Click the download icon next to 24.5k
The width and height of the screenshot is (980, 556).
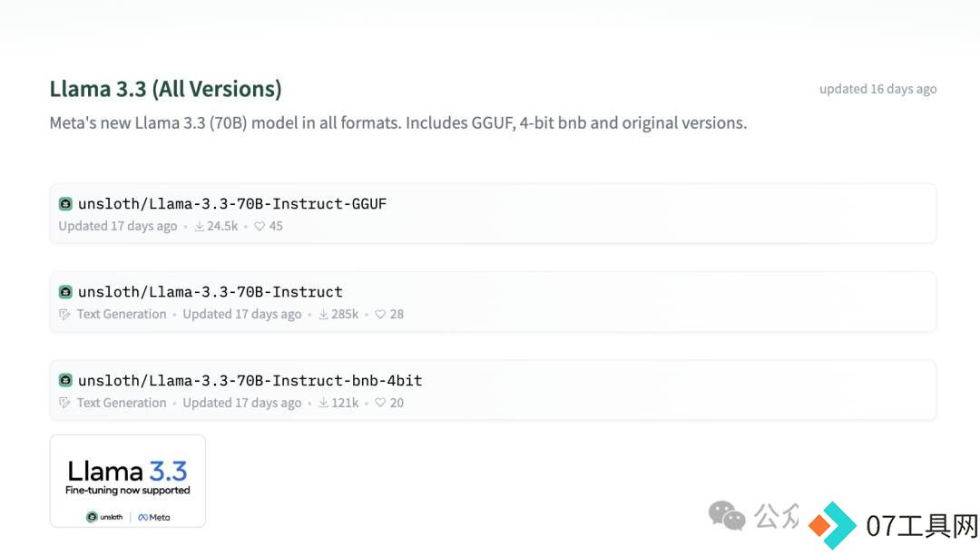coord(199,226)
